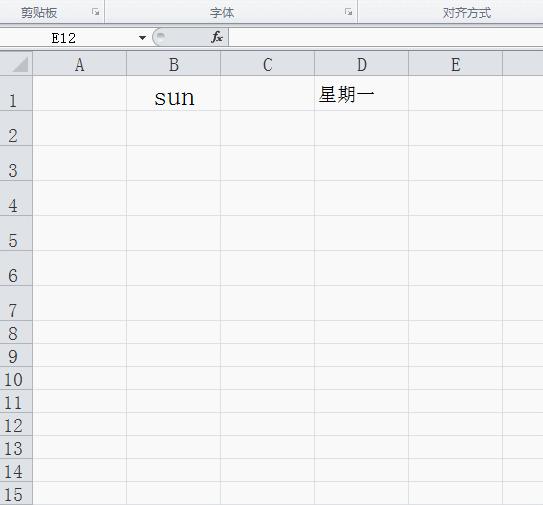543x505 pixels.
Task: Select row 3 header
Action: coord(16,163)
